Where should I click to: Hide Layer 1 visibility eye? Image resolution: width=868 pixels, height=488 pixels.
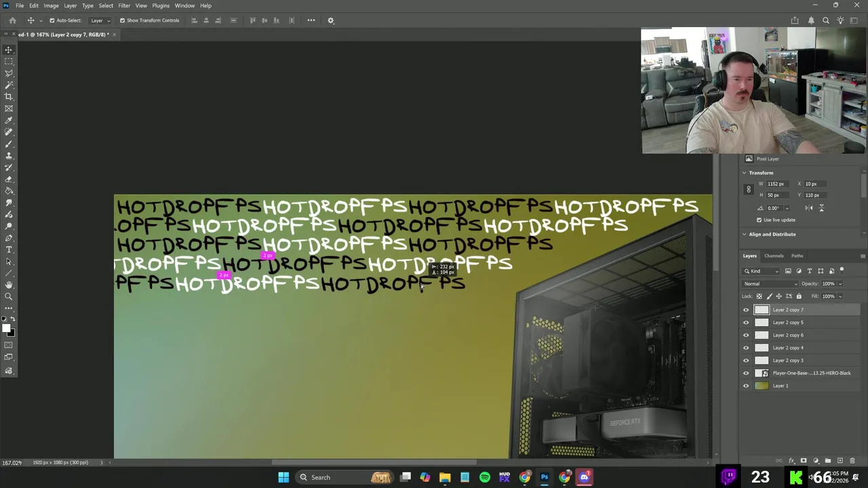tap(746, 386)
